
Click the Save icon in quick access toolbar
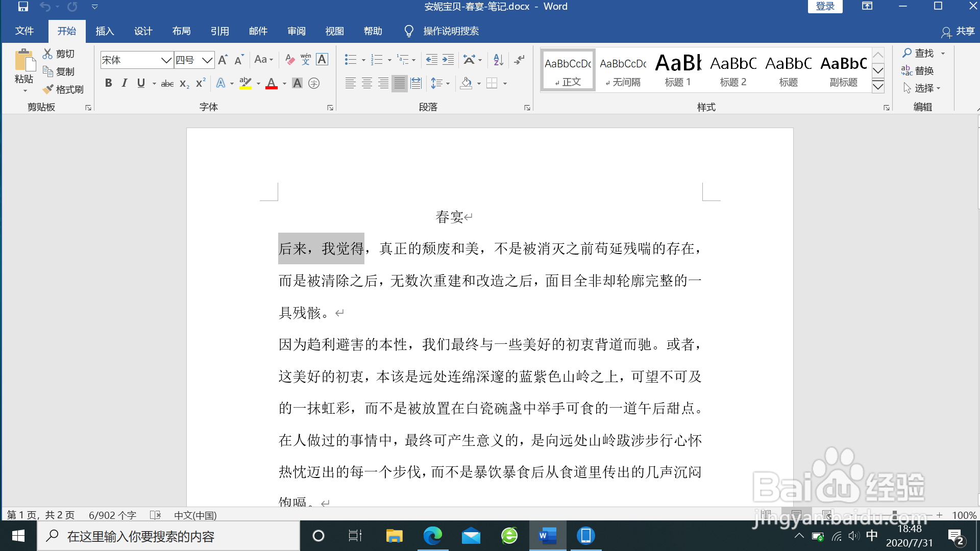[x=23, y=7]
